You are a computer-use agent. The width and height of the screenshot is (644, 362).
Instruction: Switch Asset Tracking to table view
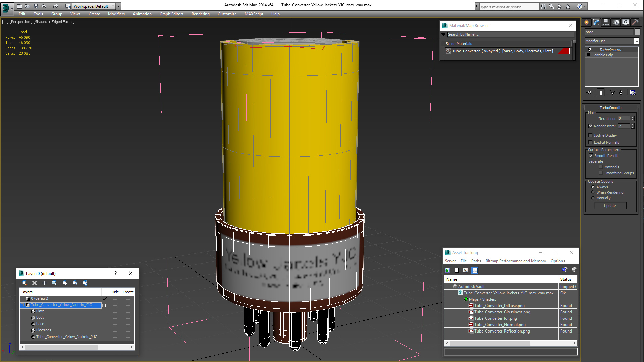pyautogui.click(x=475, y=270)
